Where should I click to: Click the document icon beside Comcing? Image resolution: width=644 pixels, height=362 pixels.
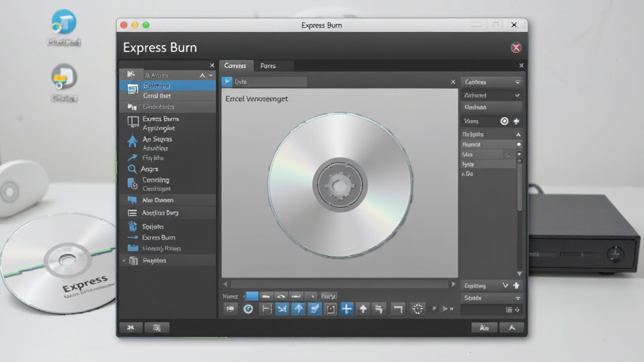132,184
